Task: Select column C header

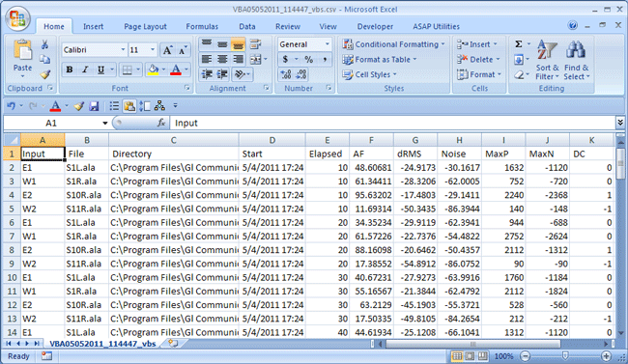Action: [x=173, y=140]
